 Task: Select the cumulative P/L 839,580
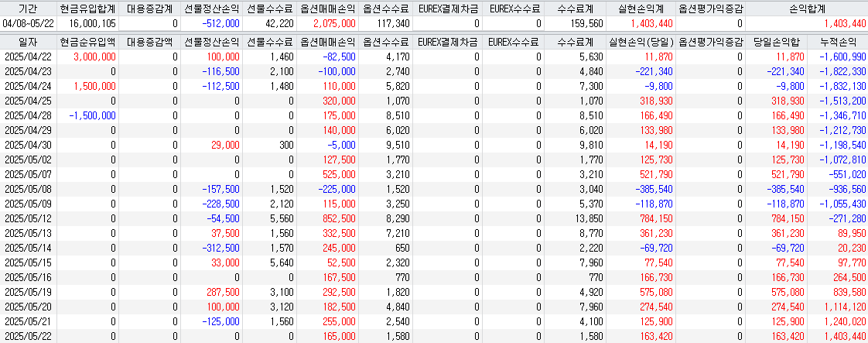click(x=849, y=291)
